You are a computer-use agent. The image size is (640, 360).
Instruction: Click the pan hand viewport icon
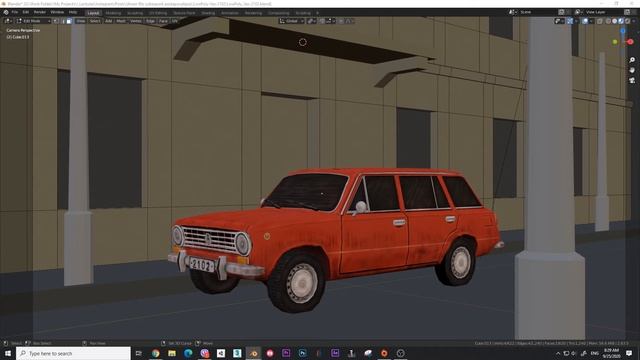coord(632,70)
